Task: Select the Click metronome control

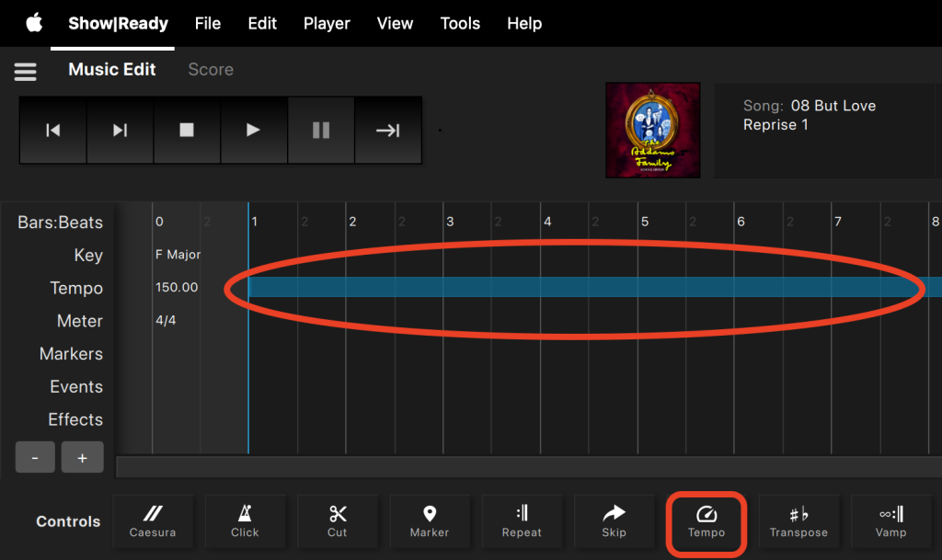Action: 245,521
